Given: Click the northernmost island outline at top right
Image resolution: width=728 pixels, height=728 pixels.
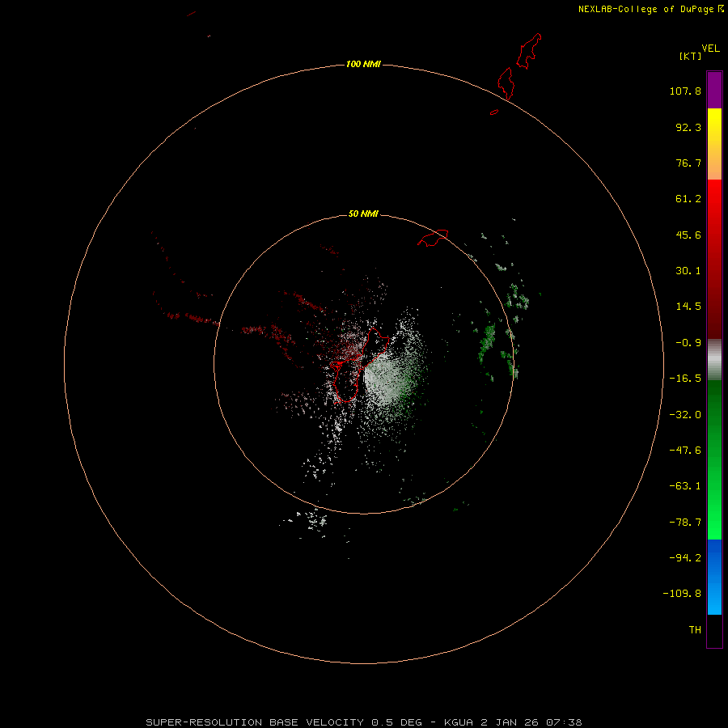Looking at the screenshot, I should tap(529, 51).
